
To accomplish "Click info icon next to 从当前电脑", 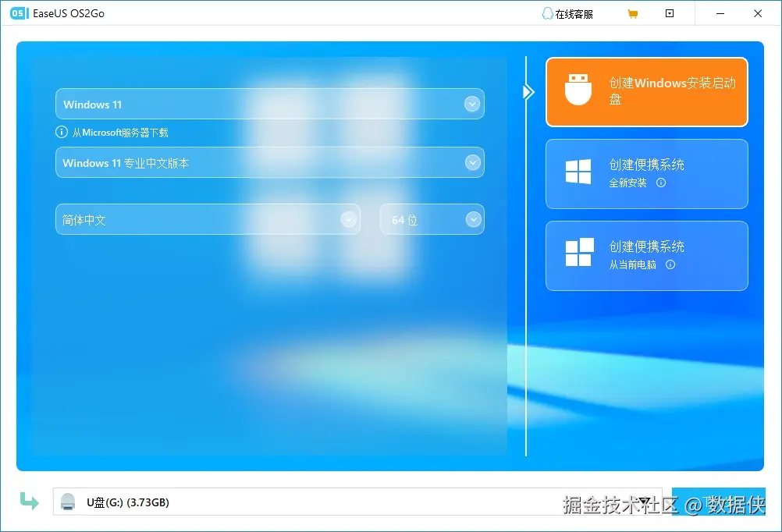I will click(670, 264).
